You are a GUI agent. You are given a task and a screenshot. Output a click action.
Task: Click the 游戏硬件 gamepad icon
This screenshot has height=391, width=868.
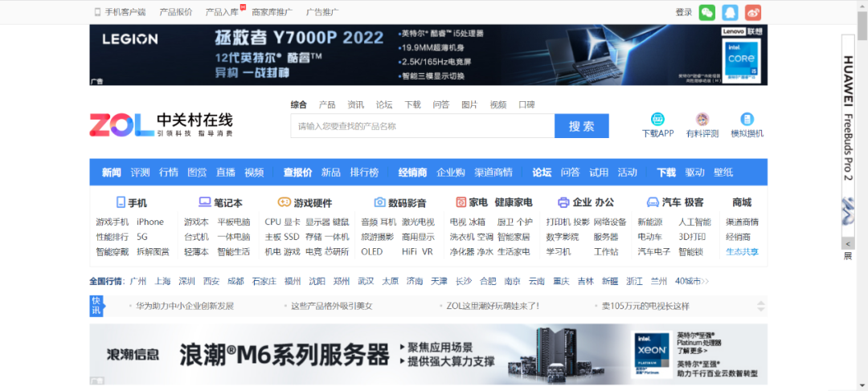click(x=284, y=202)
